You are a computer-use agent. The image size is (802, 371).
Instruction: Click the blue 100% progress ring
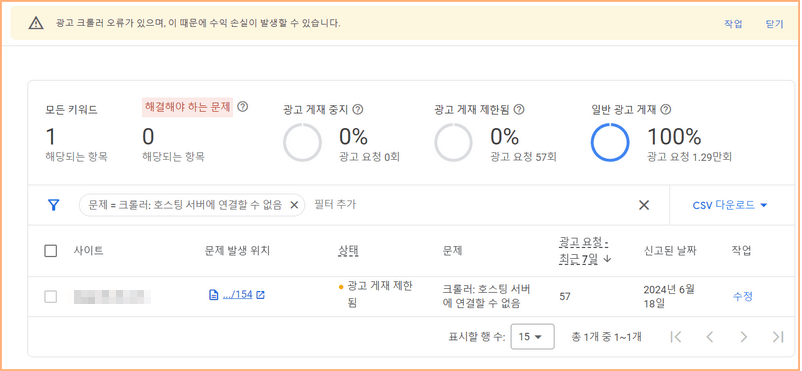point(610,143)
